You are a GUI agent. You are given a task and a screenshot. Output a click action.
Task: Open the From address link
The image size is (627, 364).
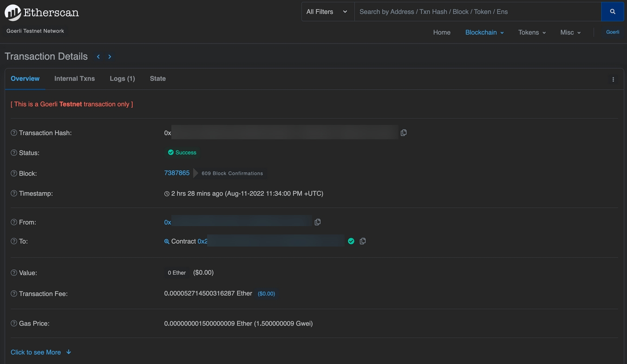(238, 222)
